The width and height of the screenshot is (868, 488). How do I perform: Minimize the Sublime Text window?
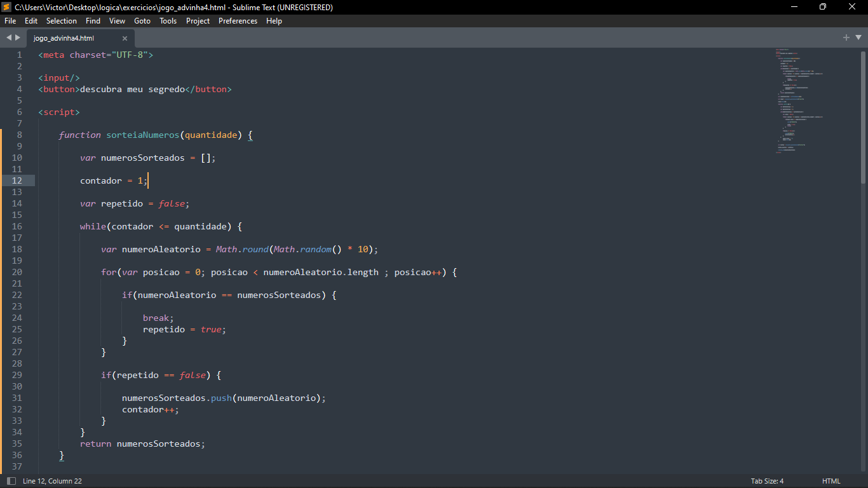(794, 7)
